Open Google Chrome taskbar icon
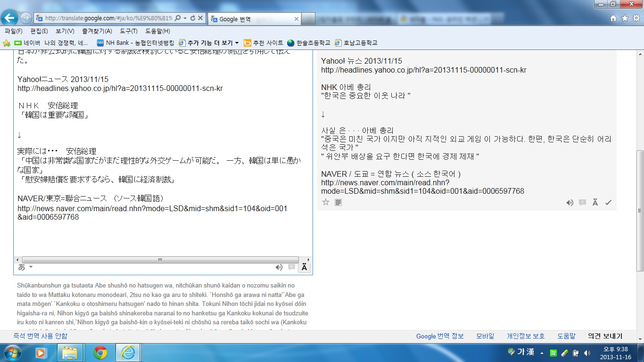Viewport: 644px width, 362px height. [100, 353]
